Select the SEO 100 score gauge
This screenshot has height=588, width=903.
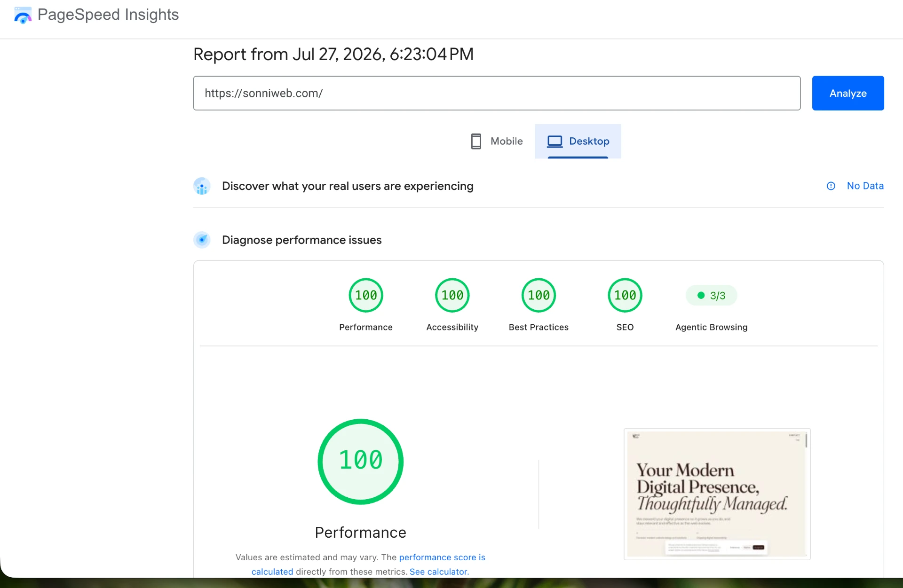[x=625, y=295]
